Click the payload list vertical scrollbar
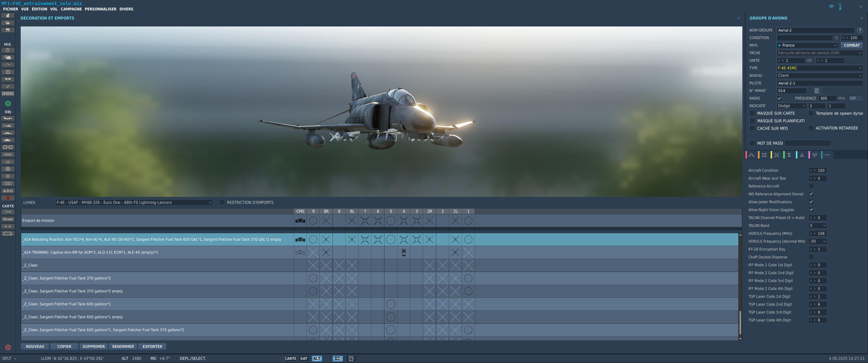 pyautogui.click(x=740, y=287)
